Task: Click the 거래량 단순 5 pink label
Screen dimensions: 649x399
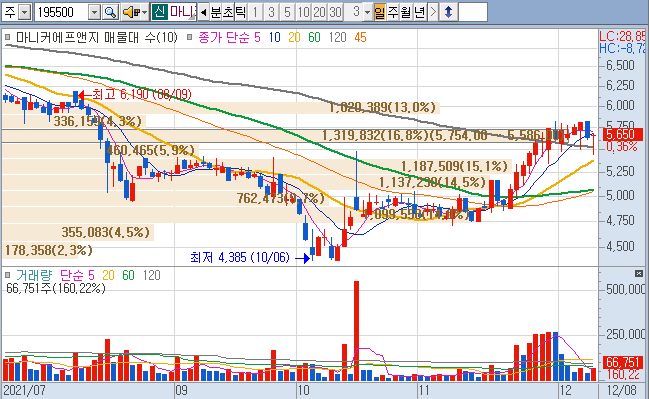Action: click(x=77, y=275)
